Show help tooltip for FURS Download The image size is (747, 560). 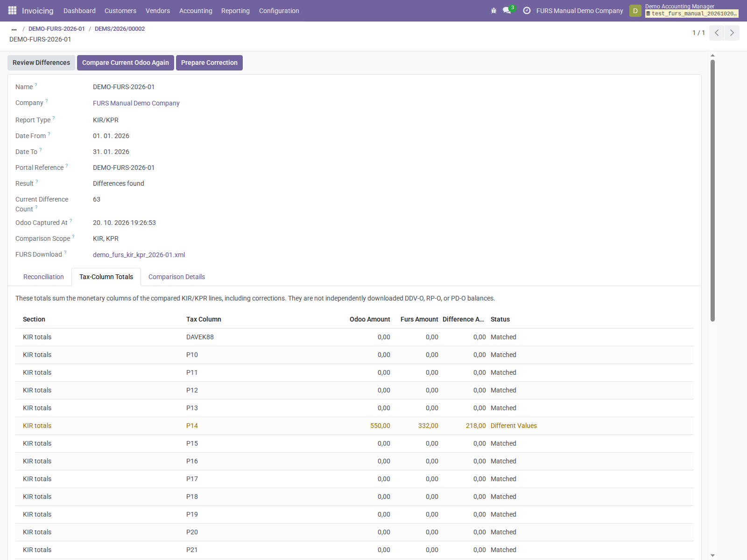[65, 252]
